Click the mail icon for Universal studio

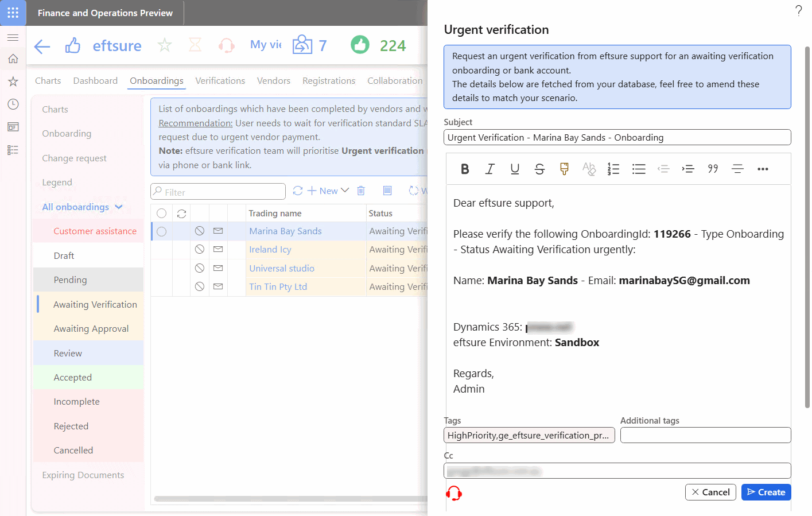218,268
